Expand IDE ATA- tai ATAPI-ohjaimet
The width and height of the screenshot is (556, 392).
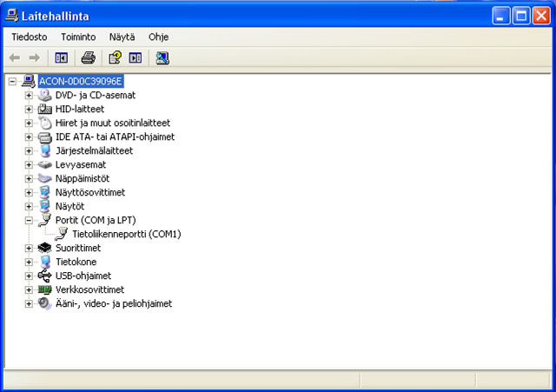(x=29, y=137)
